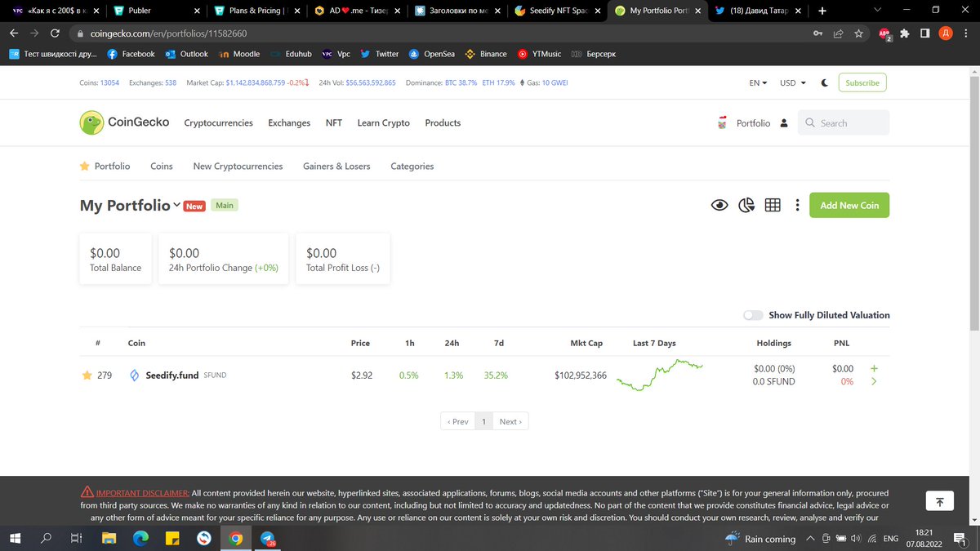The height and width of the screenshot is (551, 980).
Task: Toggle portfolio balance visibility eye icon
Action: (x=719, y=205)
